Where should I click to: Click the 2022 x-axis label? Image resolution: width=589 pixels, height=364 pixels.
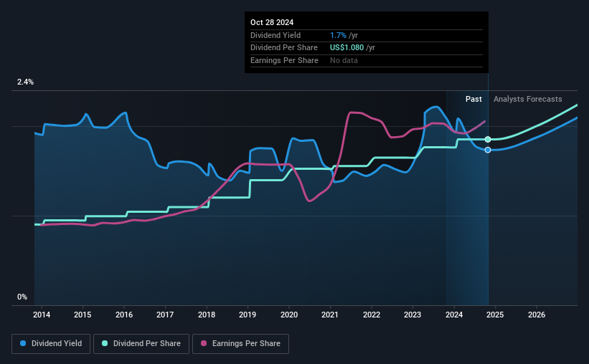pos(372,315)
